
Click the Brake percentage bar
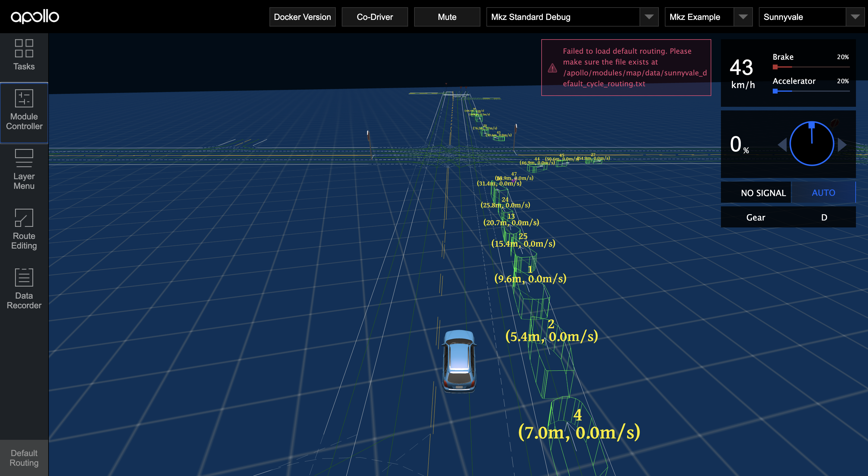811,67
